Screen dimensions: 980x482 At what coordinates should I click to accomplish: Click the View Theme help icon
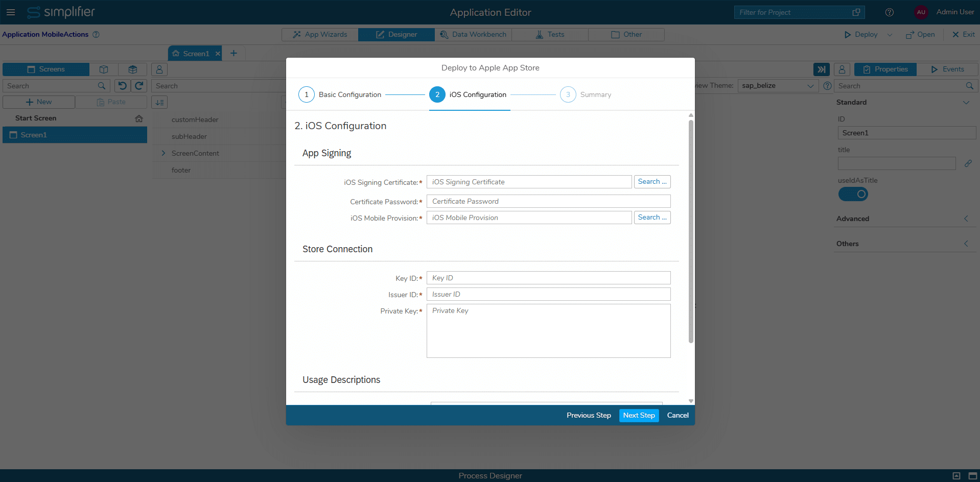point(827,86)
